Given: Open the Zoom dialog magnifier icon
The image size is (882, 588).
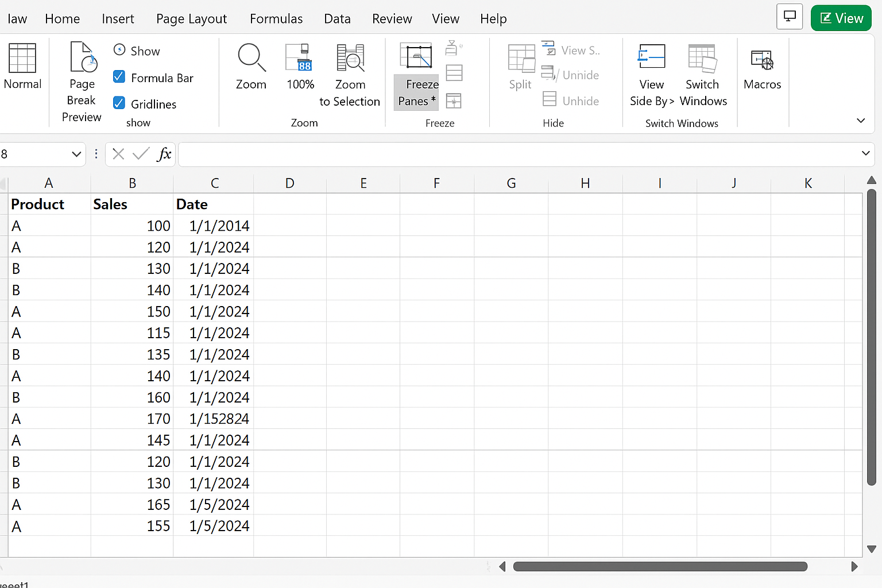Looking at the screenshot, I should coord(252,57).
